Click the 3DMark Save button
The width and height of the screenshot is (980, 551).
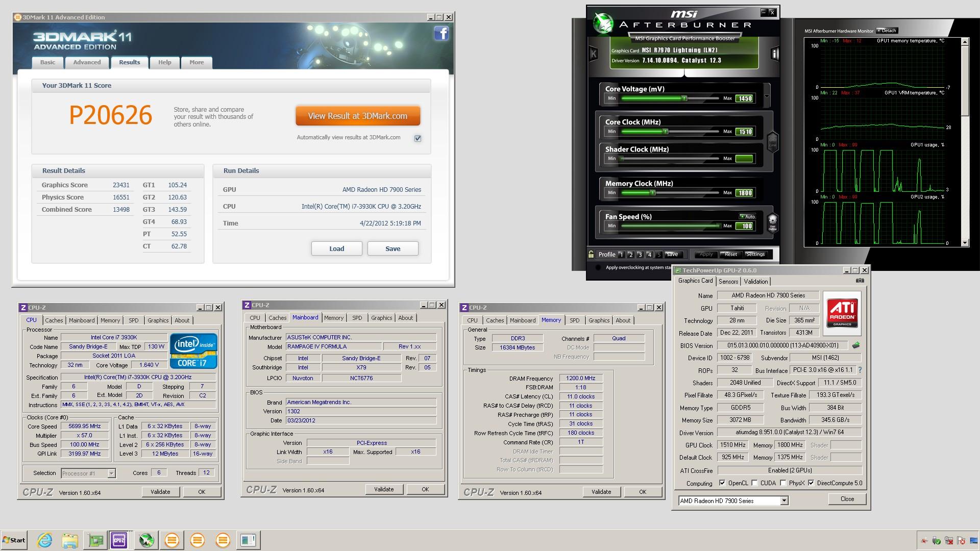393,248
